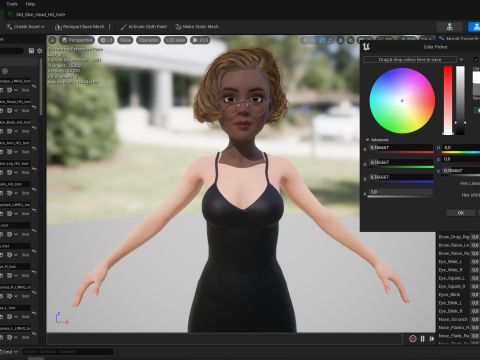Expand the color themes dropdown chevron
480x360 pixels.
click(x=461, y=59)
